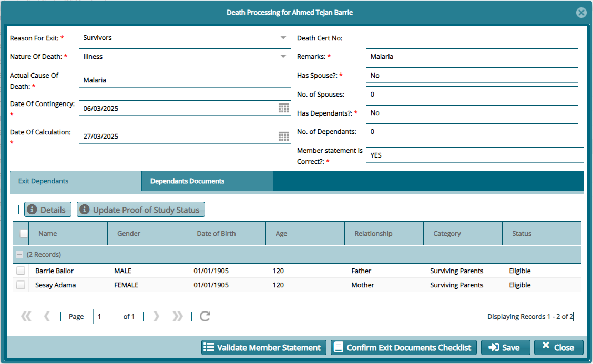
Task: Click the refresh icon in pagination bar
Action: pyautogui.click(x=205, y=316)
